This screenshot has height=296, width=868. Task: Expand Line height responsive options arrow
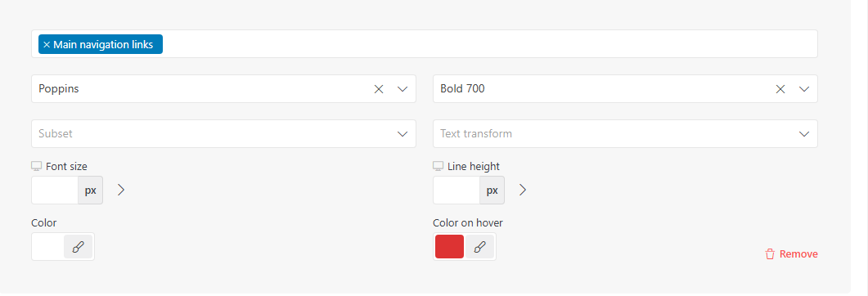click(523, 190)
